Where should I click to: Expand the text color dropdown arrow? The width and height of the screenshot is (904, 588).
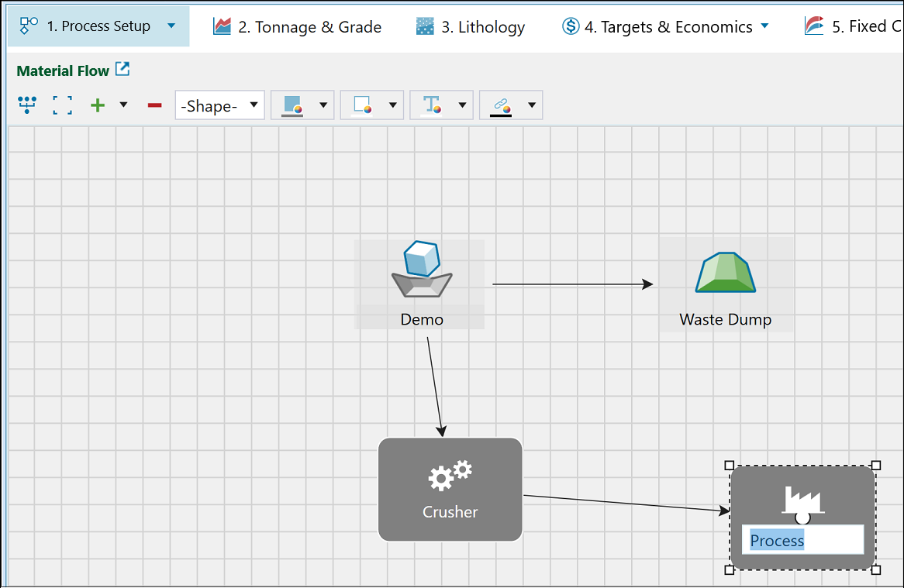463,105
